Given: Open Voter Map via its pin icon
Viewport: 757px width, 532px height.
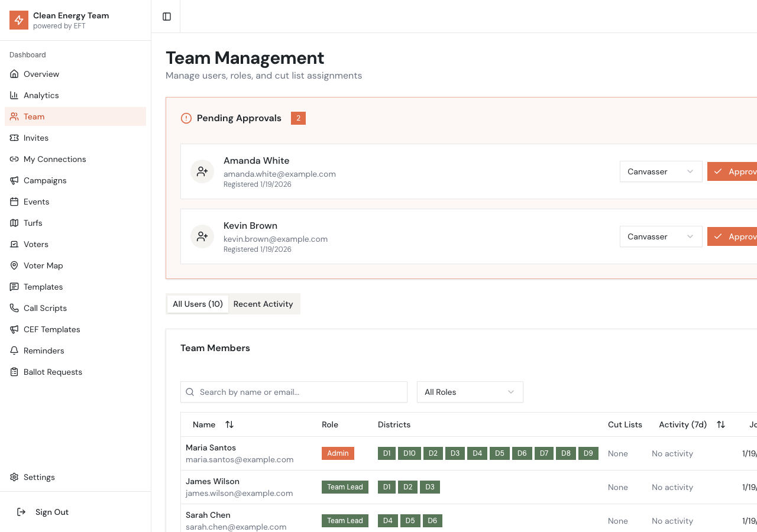Looking at the screenshot, I should (14, 265).
